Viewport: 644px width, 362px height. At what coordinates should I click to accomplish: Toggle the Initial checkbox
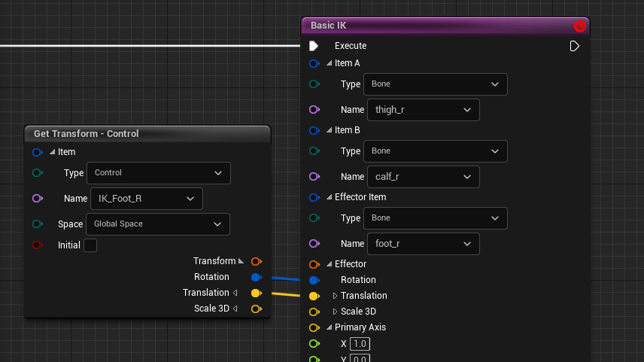tap(90, 245)
